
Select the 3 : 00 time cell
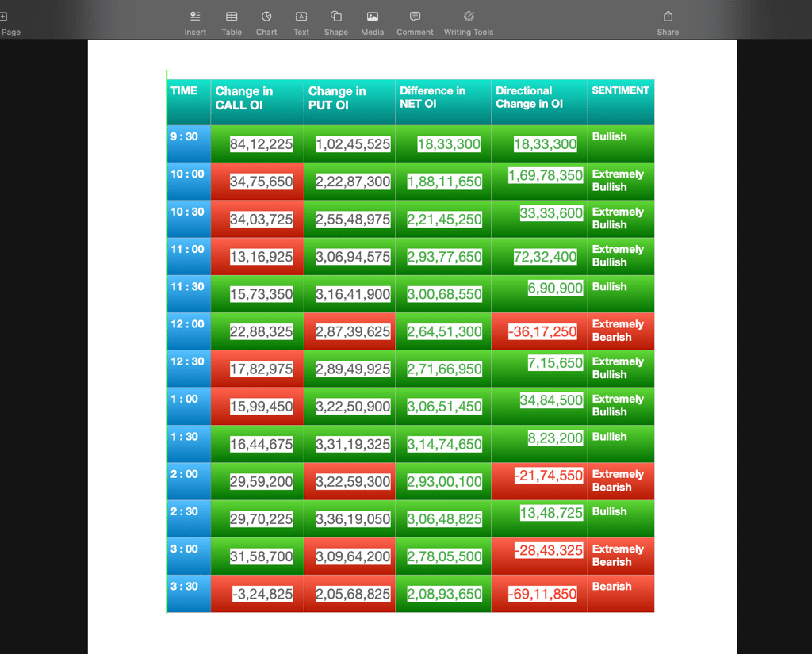pyautogui.click(x=189, y=556)
